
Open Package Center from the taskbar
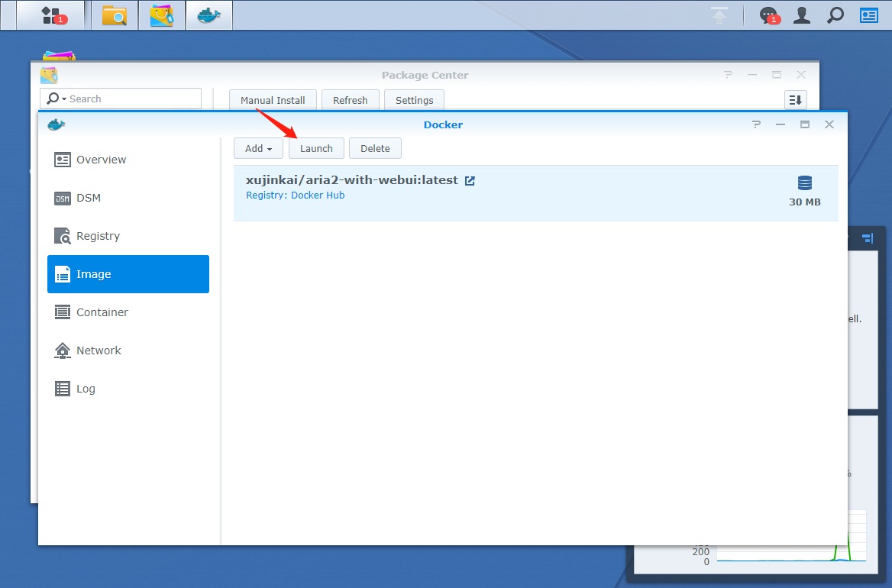click(162, 15)
